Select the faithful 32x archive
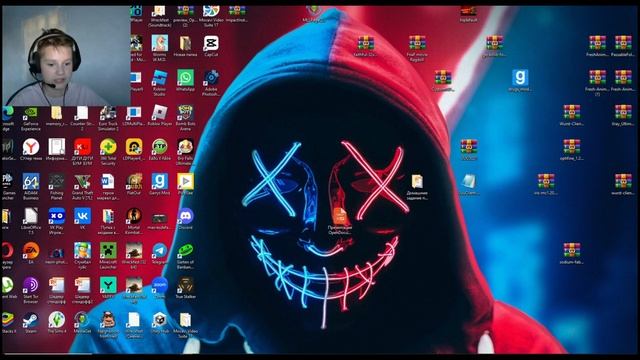640x360 pixels. (365, 43)
